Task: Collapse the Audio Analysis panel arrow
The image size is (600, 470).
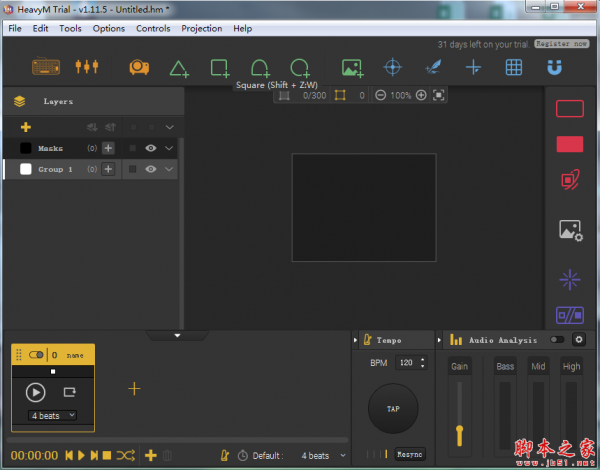Action: (x=439, y=340)
